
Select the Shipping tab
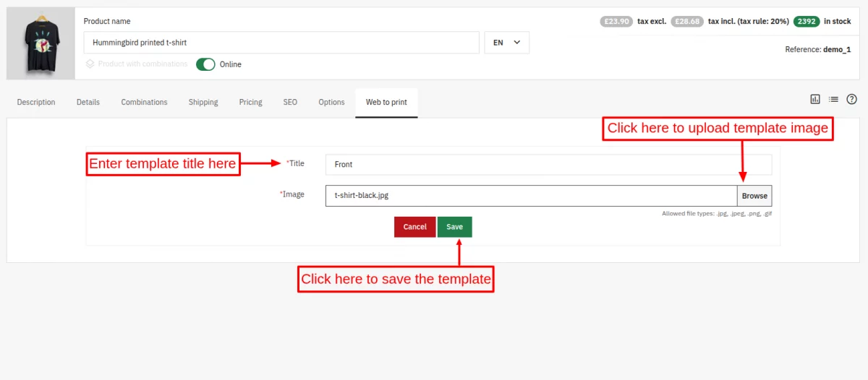203,102
